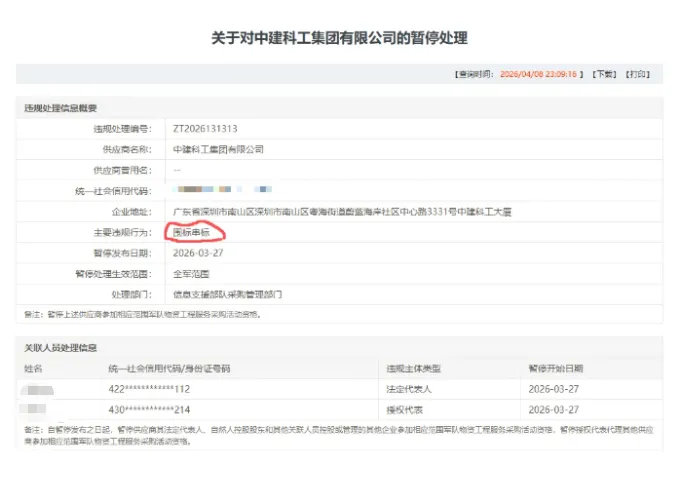The height and width of the screenshot is (485, 686).
Task: Click the 企业地址 label
Action: 132,212
